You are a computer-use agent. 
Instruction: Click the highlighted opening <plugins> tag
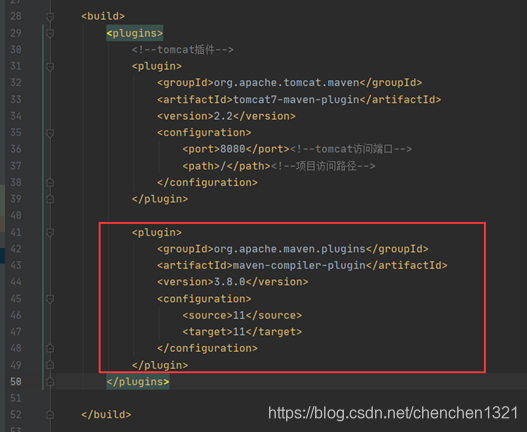(x=135, y=33)
